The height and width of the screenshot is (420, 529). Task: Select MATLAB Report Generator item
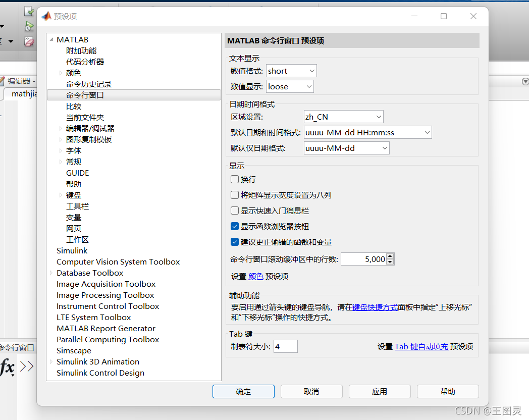click(106, 328)
